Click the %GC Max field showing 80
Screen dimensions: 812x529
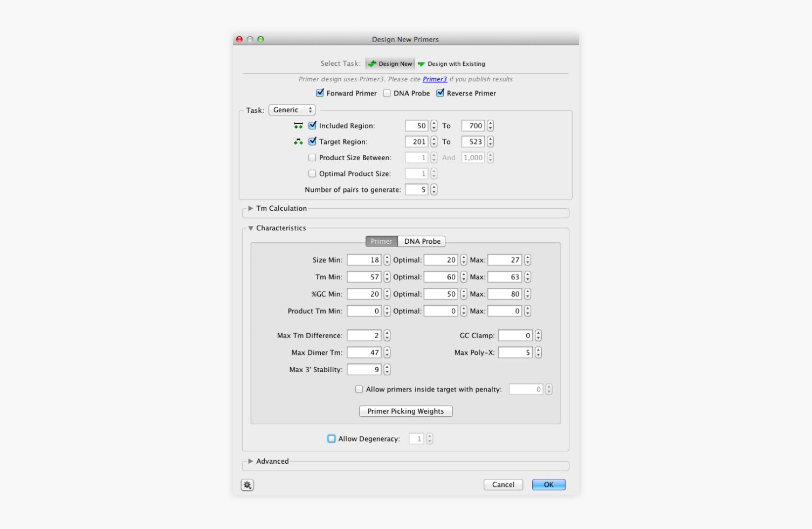(505, 294)
